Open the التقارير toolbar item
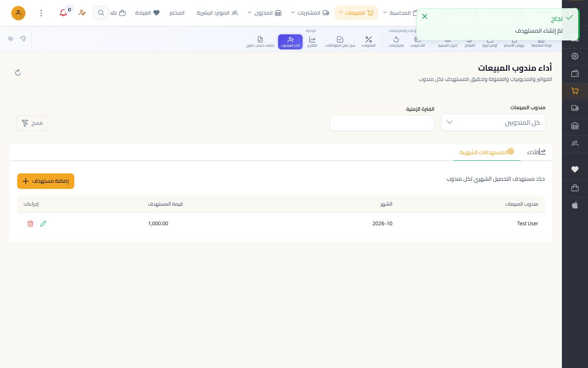Screen dimensions: 588x368 point(312,42)
